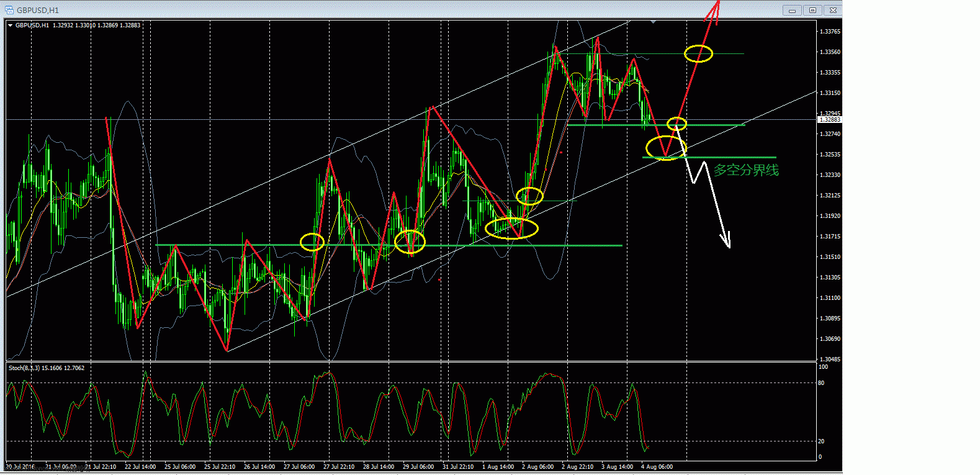Screen dimensions: 980x475
Task: Click time axis label 29 Jul 06:00
Action: point(418,466)
